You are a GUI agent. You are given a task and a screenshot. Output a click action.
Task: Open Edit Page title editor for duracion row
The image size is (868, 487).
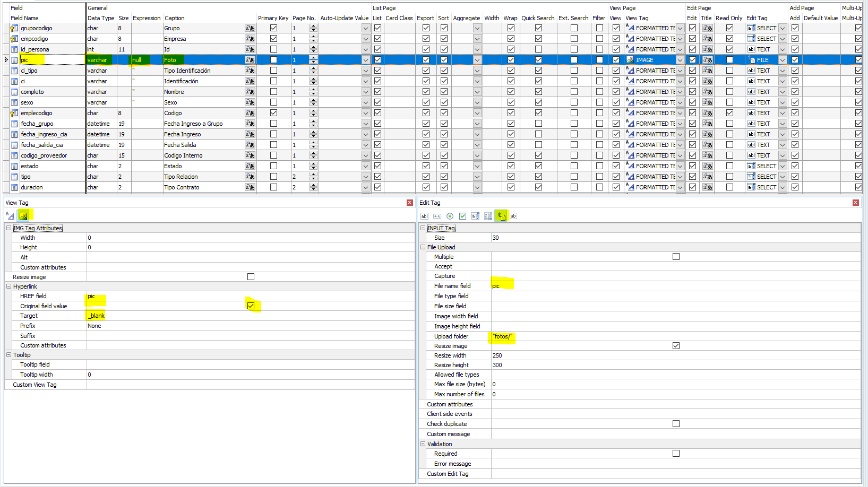[707, 187]
